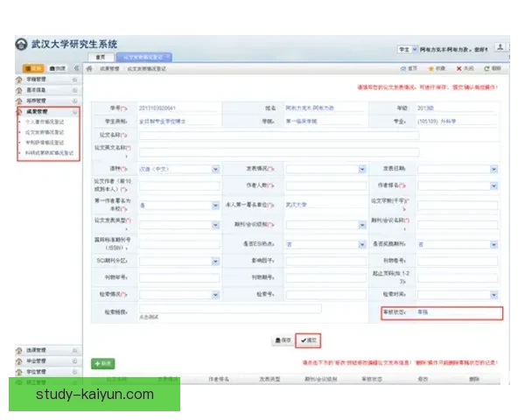Image resolution: width=525 pixels, height=420 pixels.
Task: Click the 学位管理 sidebar icon
Action: click(19, 372)
